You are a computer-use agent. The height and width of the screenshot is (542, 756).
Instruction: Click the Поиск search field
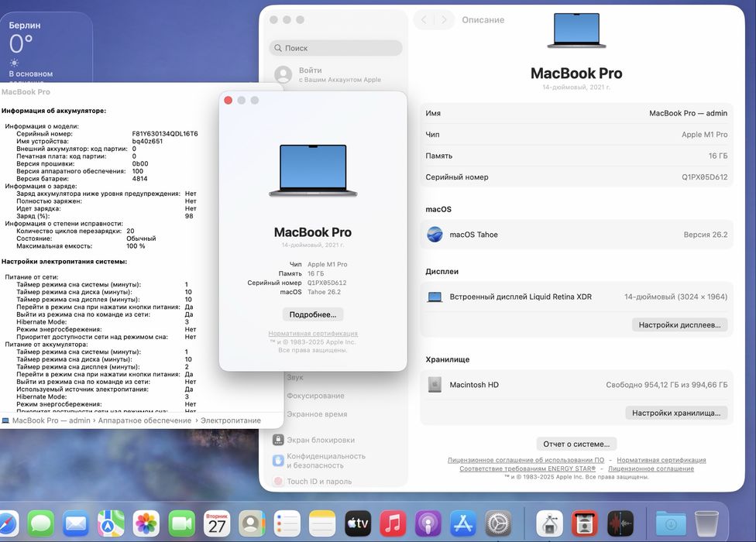point(335,48)
